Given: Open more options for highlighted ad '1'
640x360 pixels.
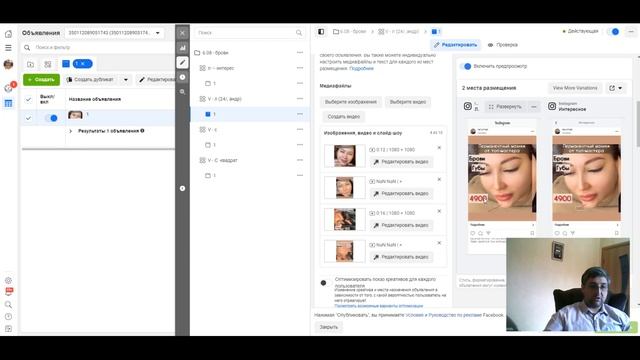Looking at the screenshot, I should [x=300, y=114].
